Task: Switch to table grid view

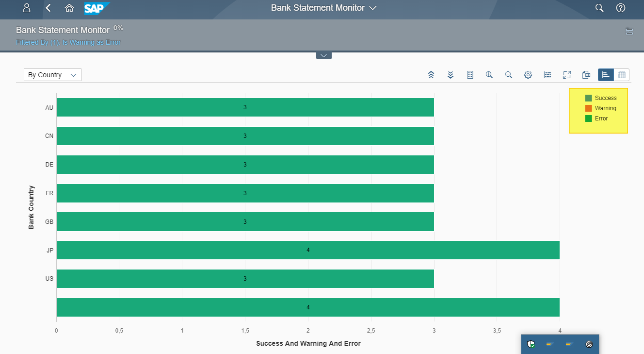Action: coord(622,75)
